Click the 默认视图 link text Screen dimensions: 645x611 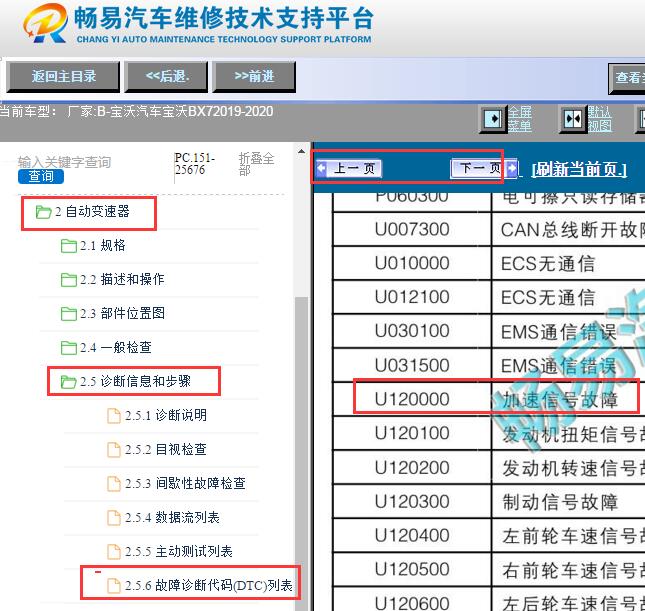pyautogui.click(x=599, y=119)
